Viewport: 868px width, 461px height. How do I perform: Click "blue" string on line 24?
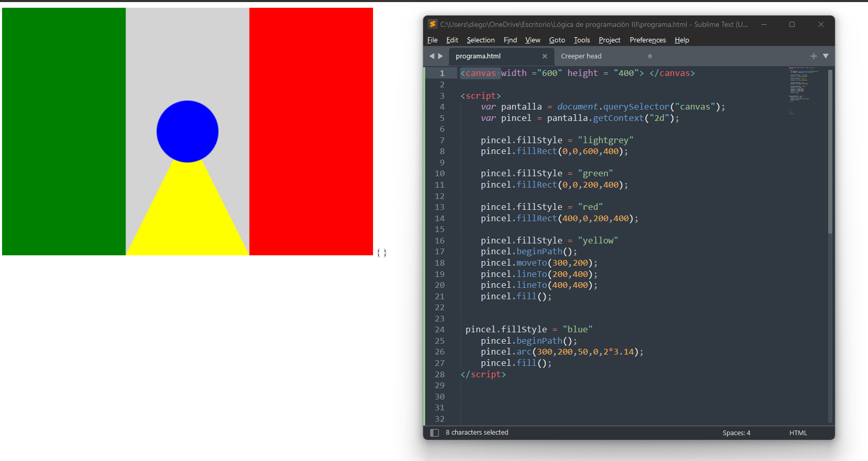578,330
